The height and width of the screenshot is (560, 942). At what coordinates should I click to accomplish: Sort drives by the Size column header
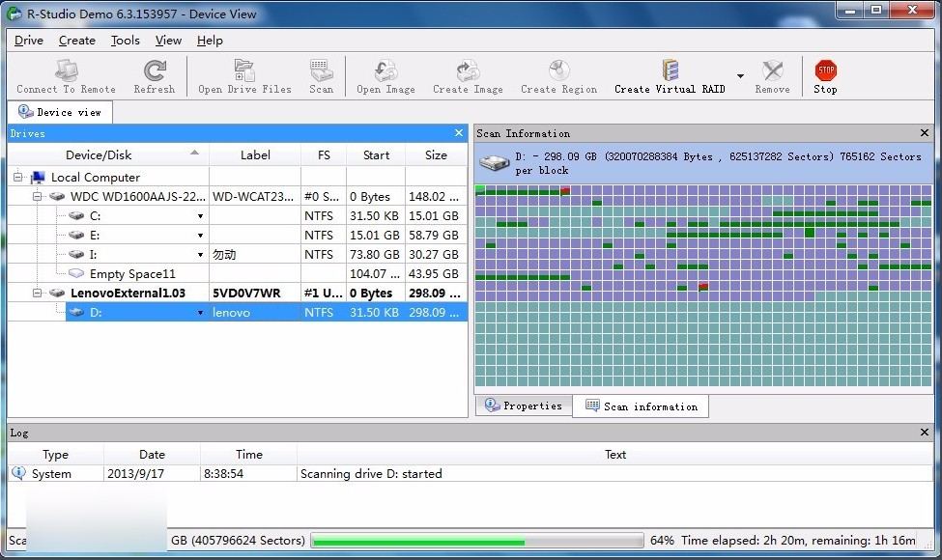coord(436,155)
